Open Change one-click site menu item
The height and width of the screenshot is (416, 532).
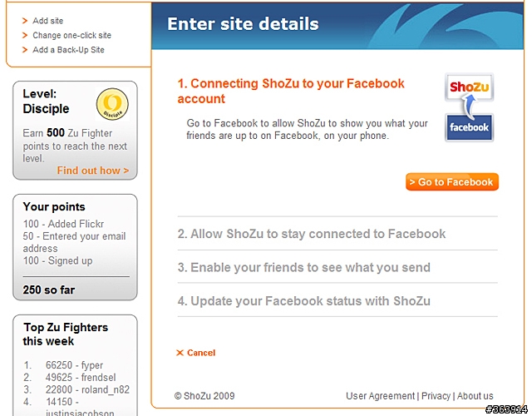[72, 35]
